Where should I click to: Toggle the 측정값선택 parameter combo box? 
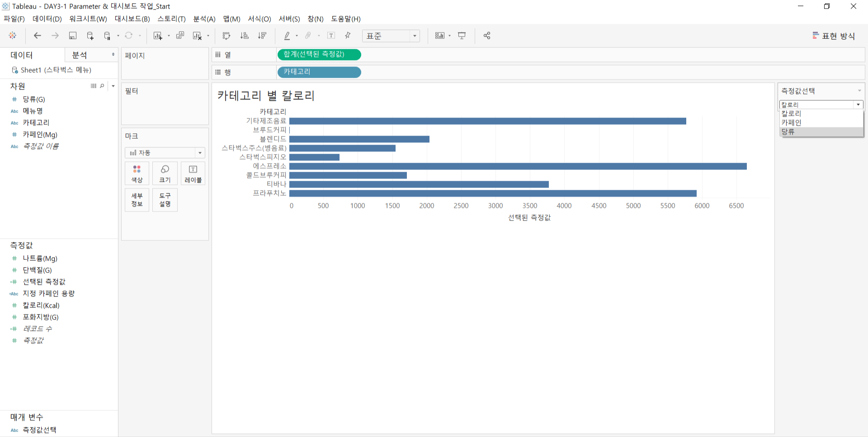[821, 105]
